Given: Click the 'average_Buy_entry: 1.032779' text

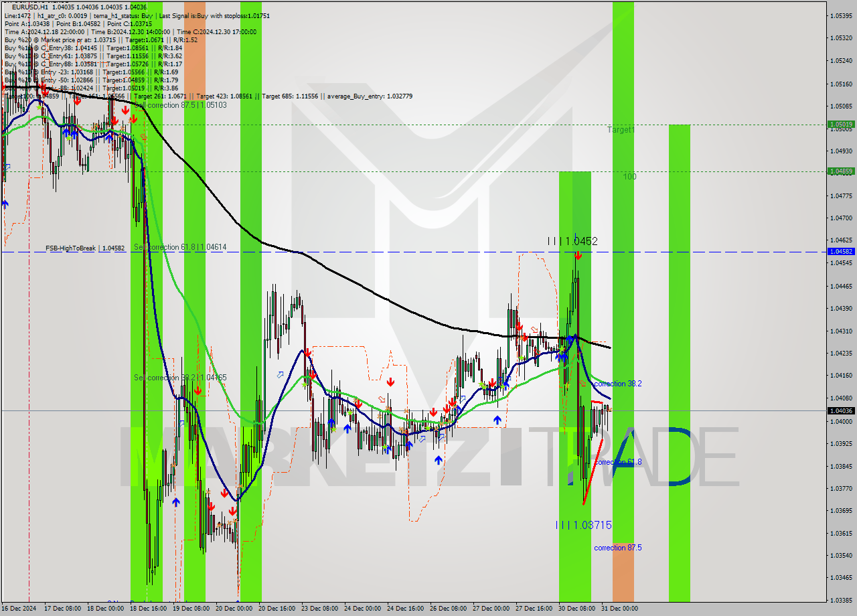Looking at the screenshot, I should [370, 96].
